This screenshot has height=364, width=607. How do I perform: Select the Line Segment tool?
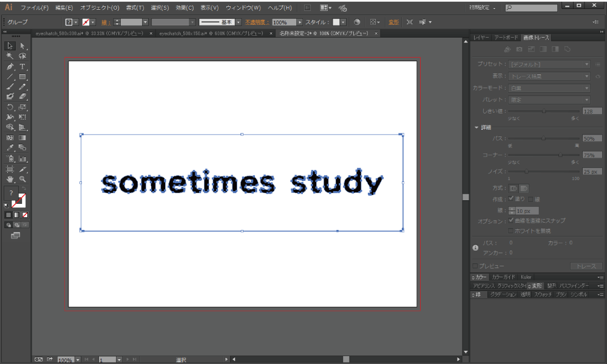click(10, 76)
